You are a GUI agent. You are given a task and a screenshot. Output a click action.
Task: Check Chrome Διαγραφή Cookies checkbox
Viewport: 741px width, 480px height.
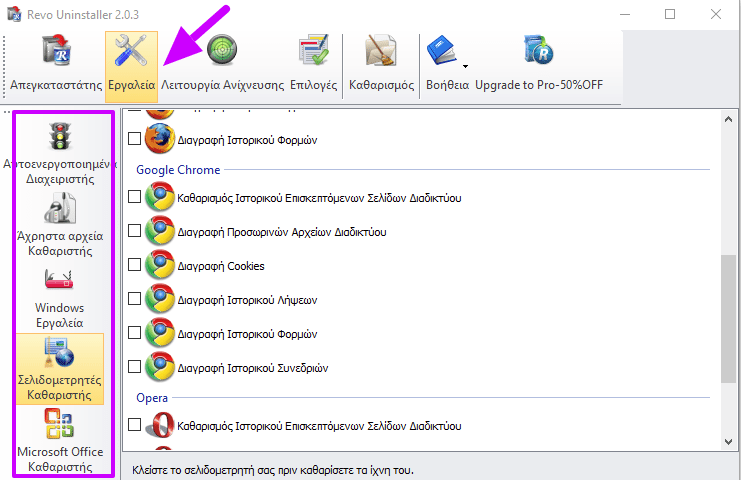coord(135,265)
